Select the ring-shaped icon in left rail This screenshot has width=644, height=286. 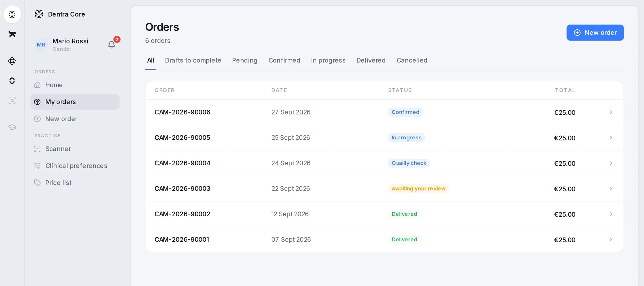coord(12,81)
